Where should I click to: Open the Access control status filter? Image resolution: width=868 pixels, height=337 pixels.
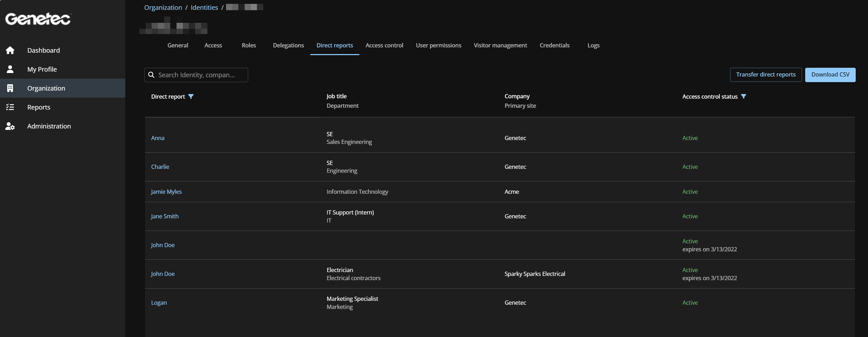click(x=744, y=96)
